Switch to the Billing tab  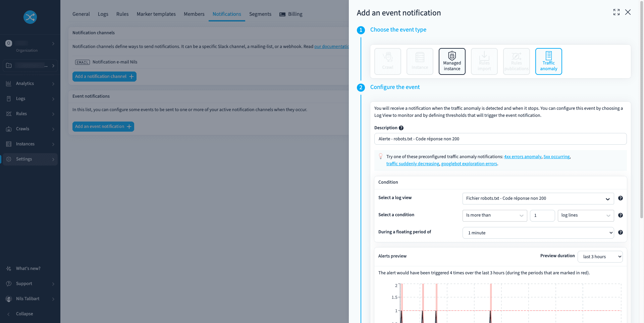coord(291,14)
